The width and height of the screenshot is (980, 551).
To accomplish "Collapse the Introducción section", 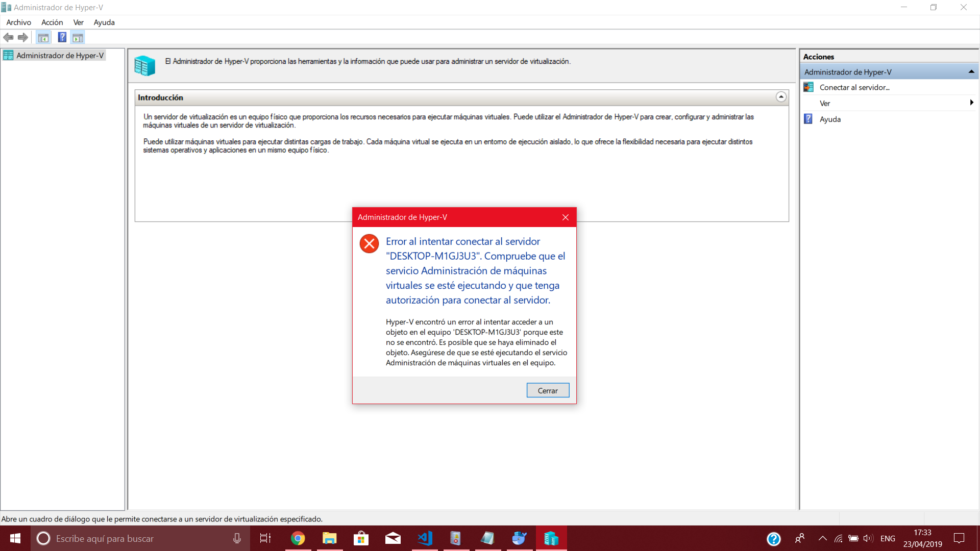I will (780, 97).
